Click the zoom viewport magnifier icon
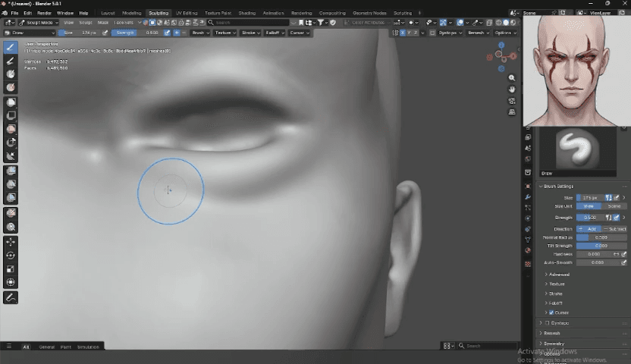 coord(511,78)
